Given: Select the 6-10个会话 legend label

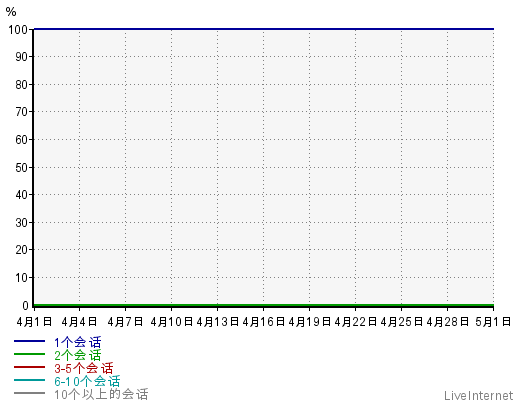Looking at the screenshot, I should 87,381.
